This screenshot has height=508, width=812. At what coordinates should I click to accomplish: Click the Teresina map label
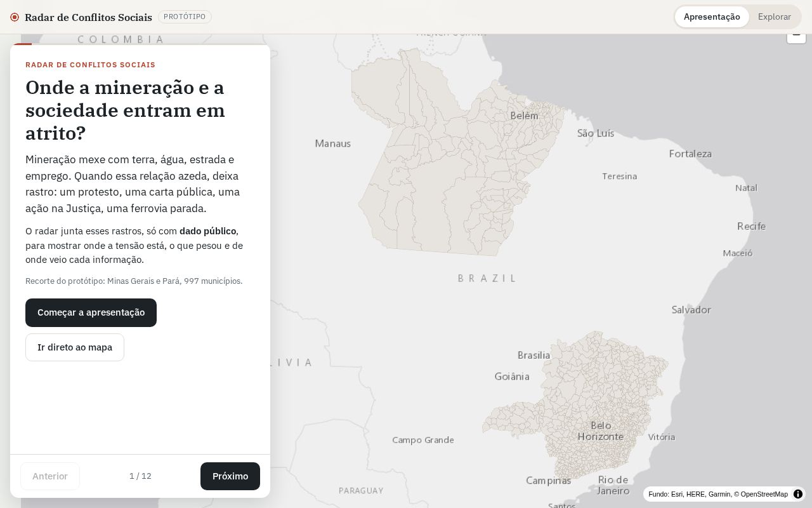pos(619,176)
